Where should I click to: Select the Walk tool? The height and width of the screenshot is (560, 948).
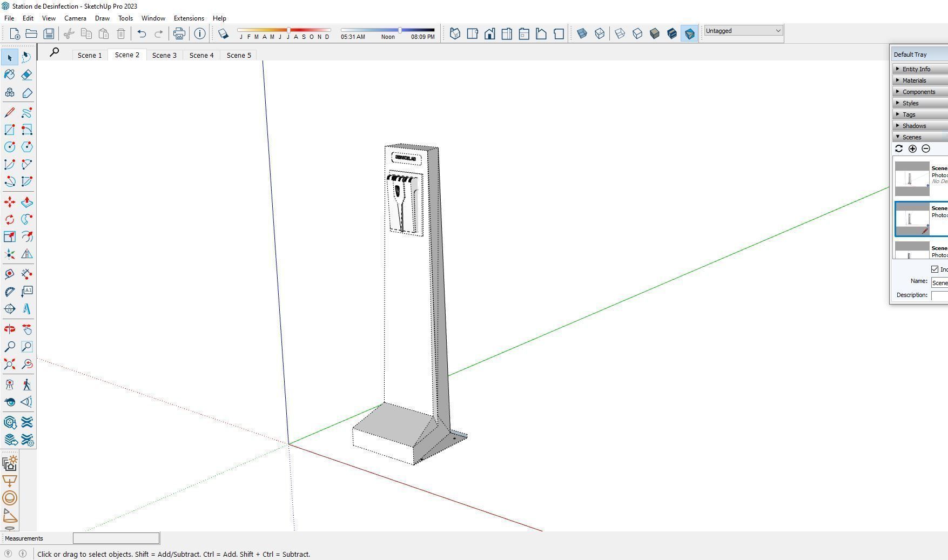27,384
